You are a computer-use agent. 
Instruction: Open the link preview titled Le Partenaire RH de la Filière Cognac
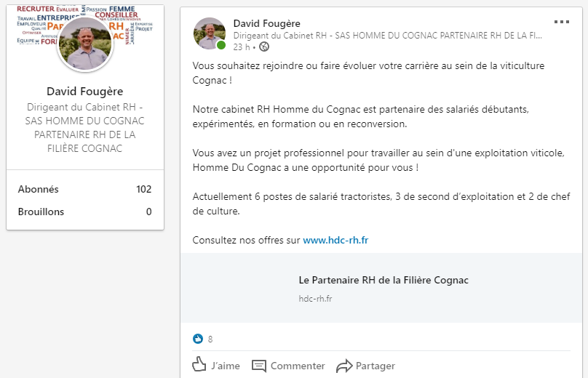[381, 288]
